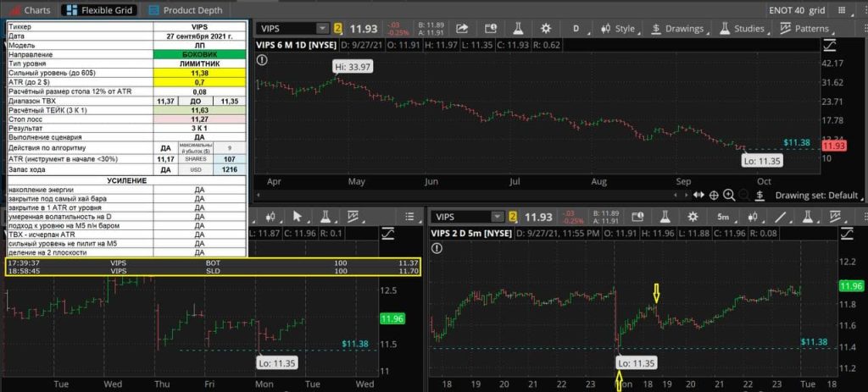The image size is (868, 392).
Task: Click the zoom in magnifier below top chart
Action: (729, 195)
